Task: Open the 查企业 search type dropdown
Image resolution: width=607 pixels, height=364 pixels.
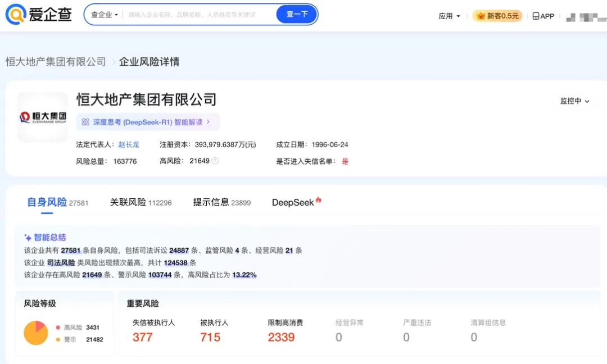Action: point(105,15)
